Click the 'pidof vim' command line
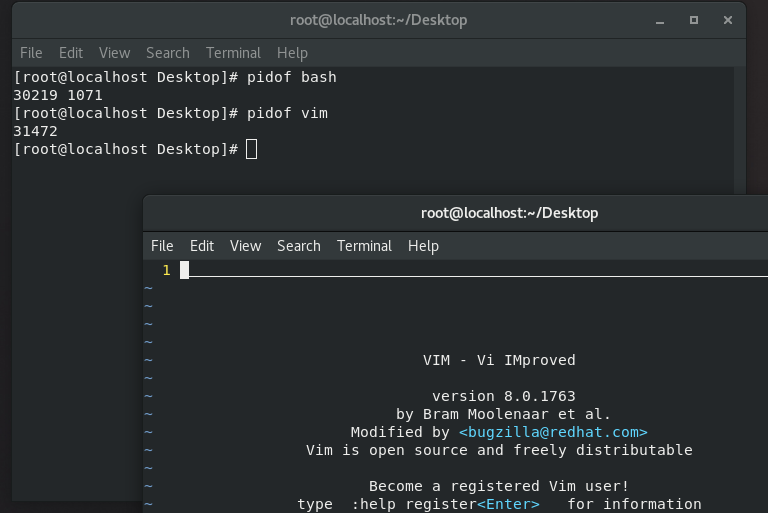The width and height of the screenshot is (768, 513). pos(171,113)
